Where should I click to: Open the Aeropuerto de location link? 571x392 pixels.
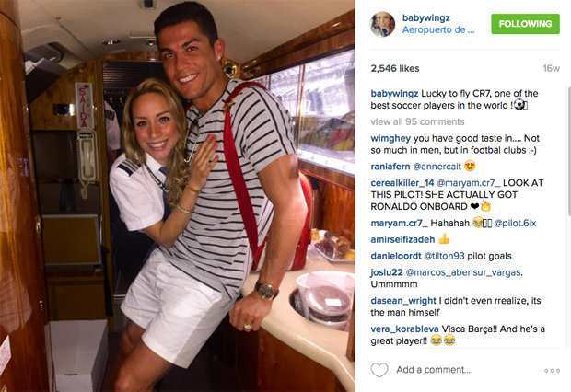438,29
